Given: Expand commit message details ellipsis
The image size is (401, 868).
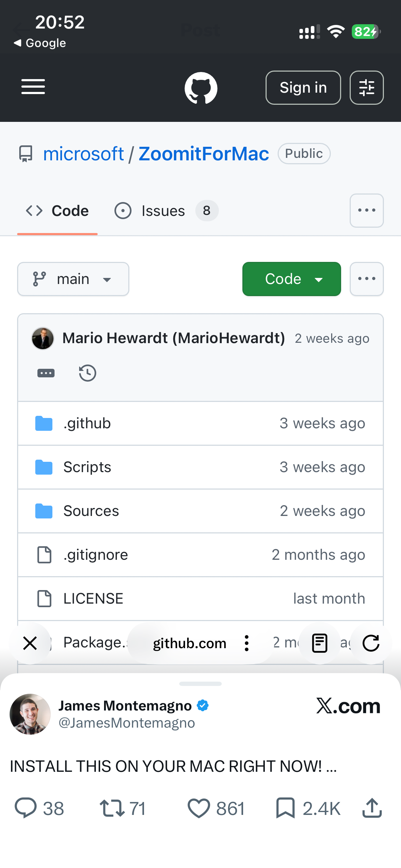Looking at the screenshot, I should pos(46,373).
